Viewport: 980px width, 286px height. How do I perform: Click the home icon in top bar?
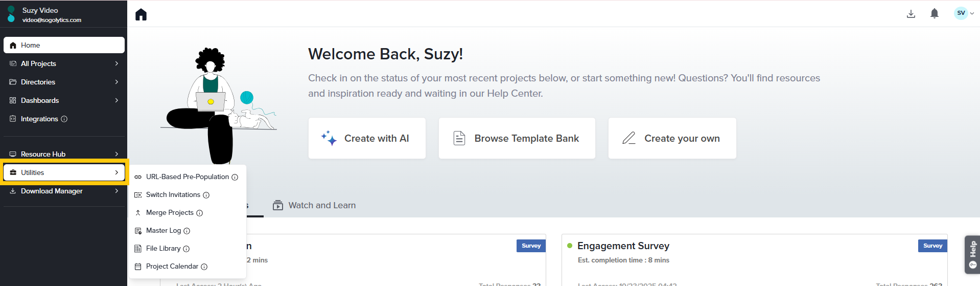pyautogui.click(x=141, y=15)
